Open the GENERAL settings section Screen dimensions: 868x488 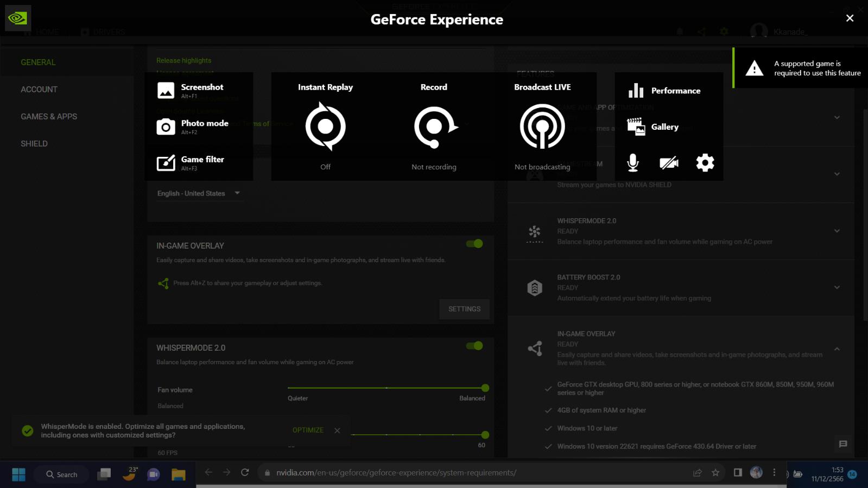coord(38,62)
